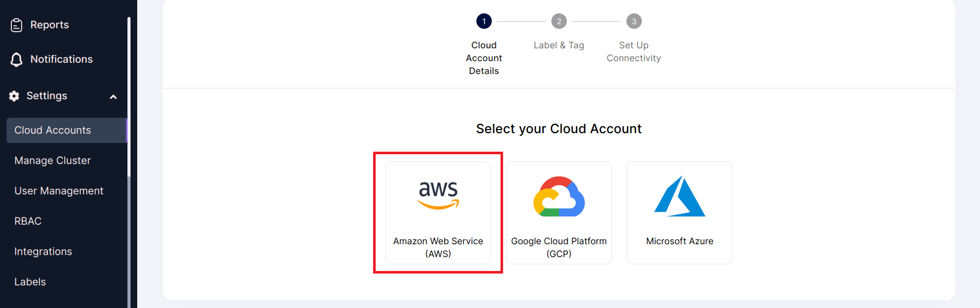Collapse the Settings menu chevron

coord(114,97)
